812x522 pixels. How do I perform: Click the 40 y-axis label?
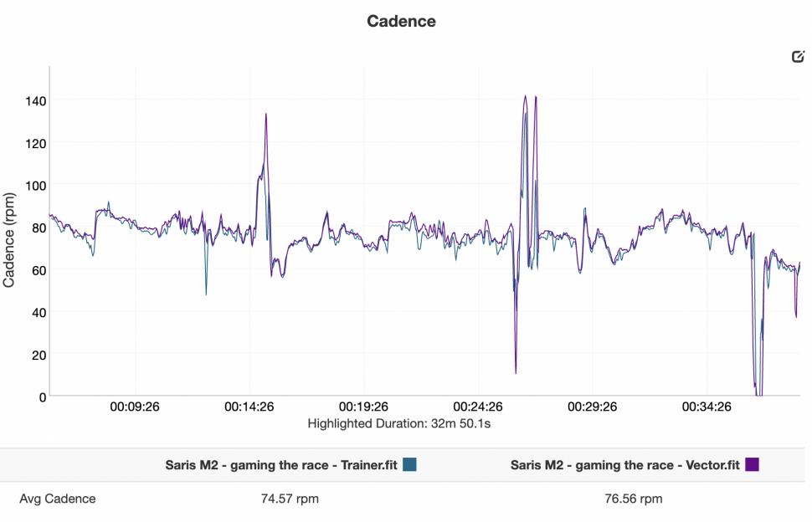pos(39,313)
